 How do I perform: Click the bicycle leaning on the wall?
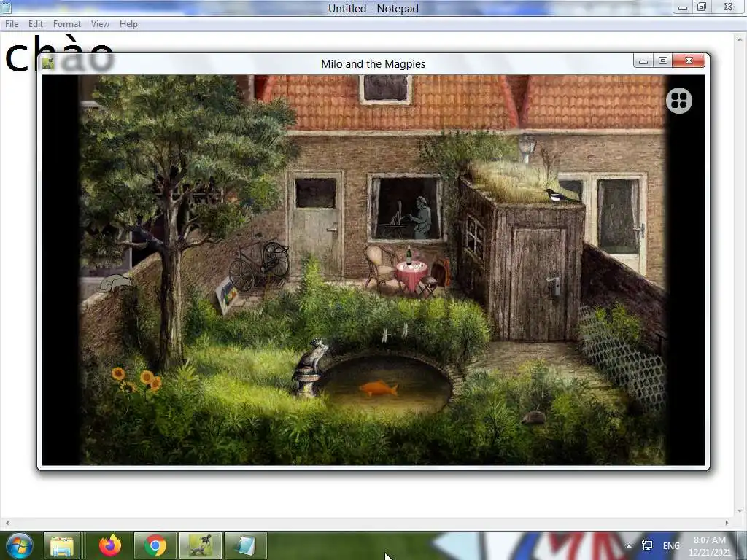259,264
